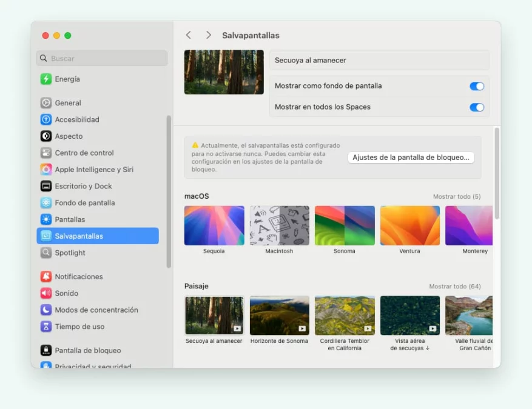Screen dimensions: 532x409
Task: Select Valle fluvial de Gran Cañón thumbnail
Action: (x=469, y=316)
